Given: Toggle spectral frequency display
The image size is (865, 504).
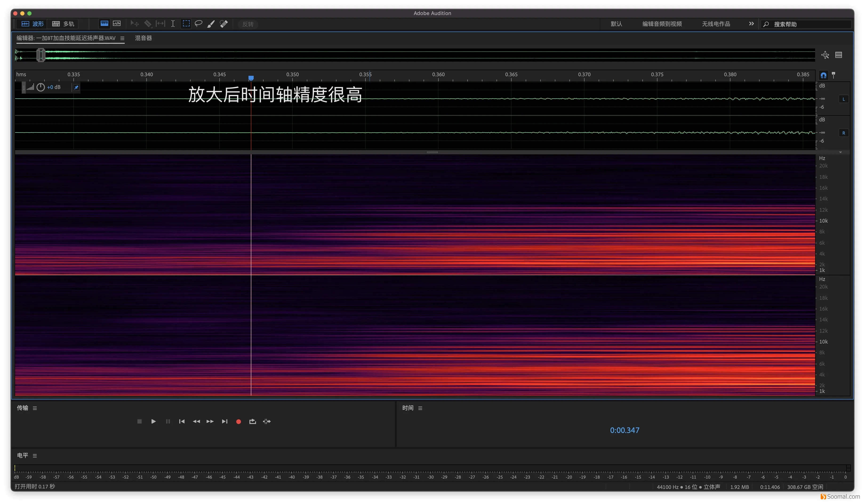Looking at the screenshot, I should pos(104,24).
